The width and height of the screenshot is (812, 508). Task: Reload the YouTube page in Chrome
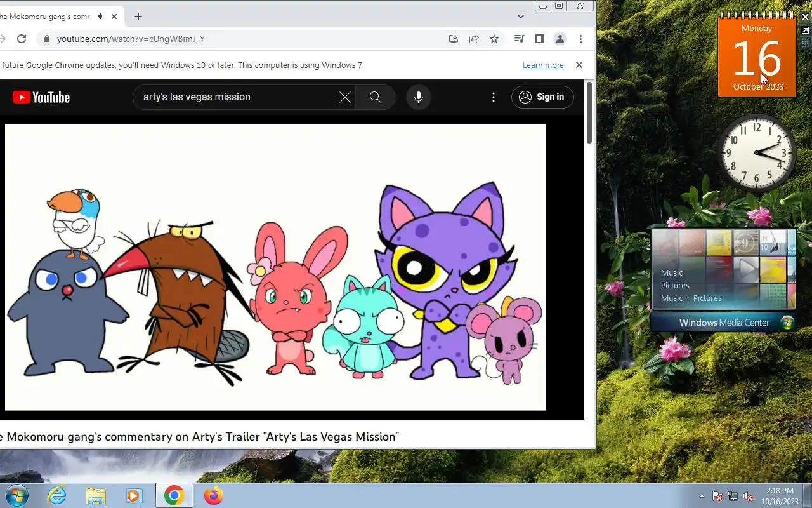pos(22,39)
